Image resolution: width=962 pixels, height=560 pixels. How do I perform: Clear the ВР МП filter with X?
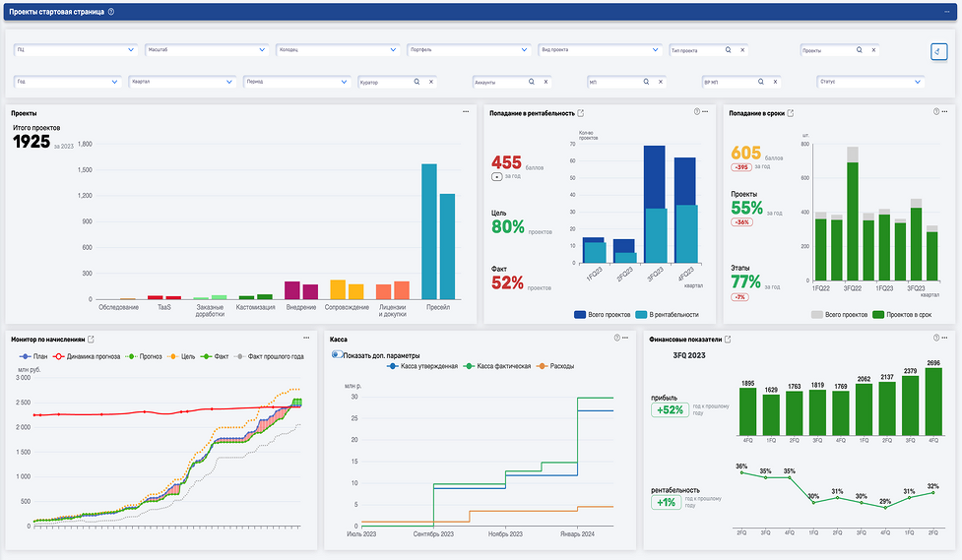tap(775, 81)
